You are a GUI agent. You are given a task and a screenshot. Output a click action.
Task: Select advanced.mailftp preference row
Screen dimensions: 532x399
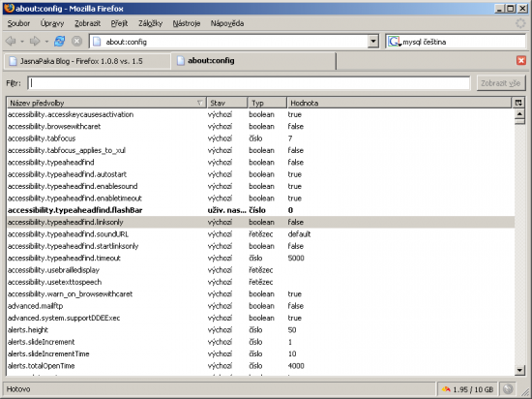[260, 306]
